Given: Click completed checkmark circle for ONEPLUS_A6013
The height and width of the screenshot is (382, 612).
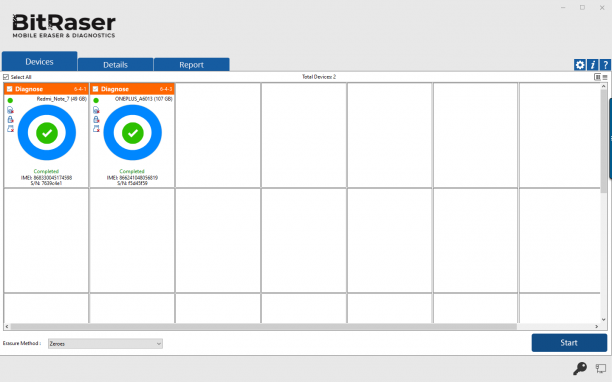Looking at the screenshot, I should click(x=133, y=133).
